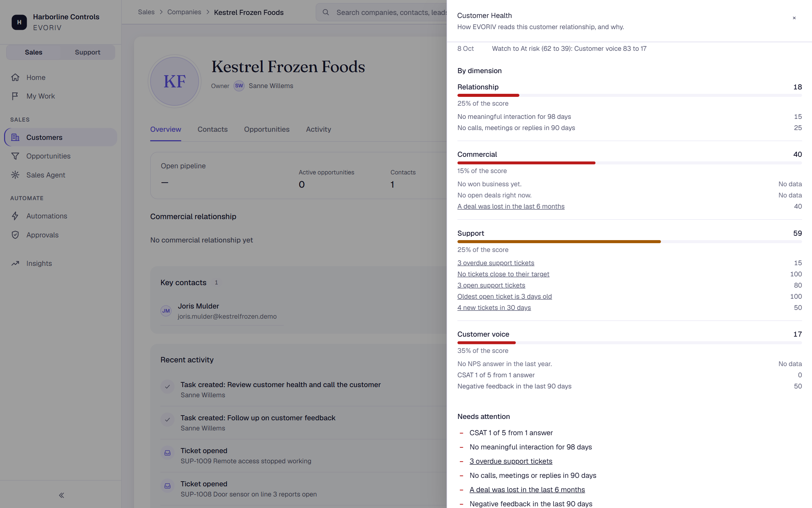
Task: Click Joris Mulder's JM avatar
Action: (x=166, y=311)
